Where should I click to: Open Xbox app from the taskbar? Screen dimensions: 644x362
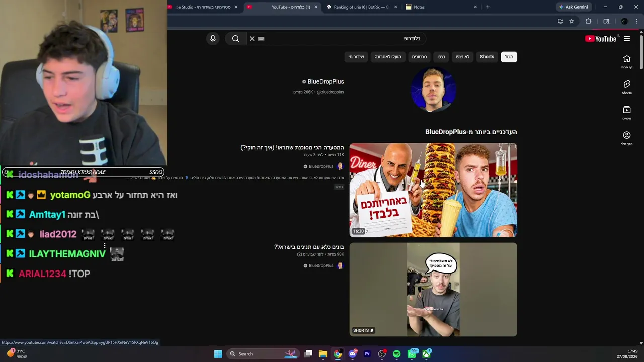[427, 354]
